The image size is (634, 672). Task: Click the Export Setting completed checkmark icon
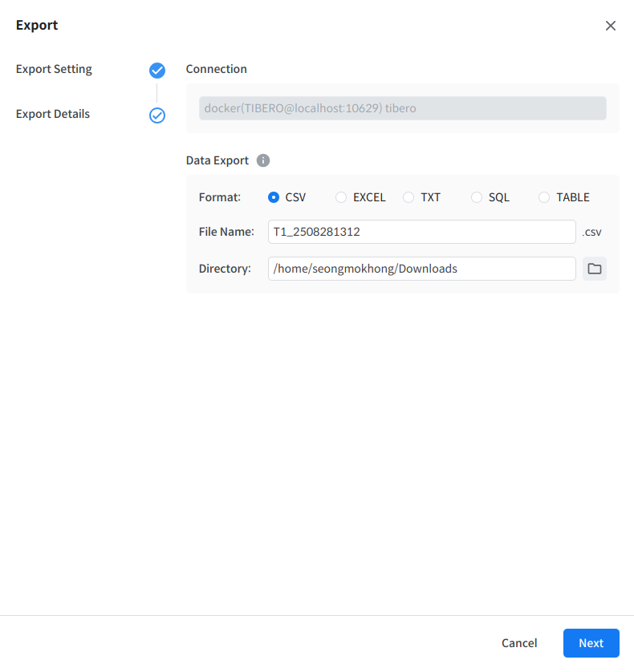(x=157, y=71)
